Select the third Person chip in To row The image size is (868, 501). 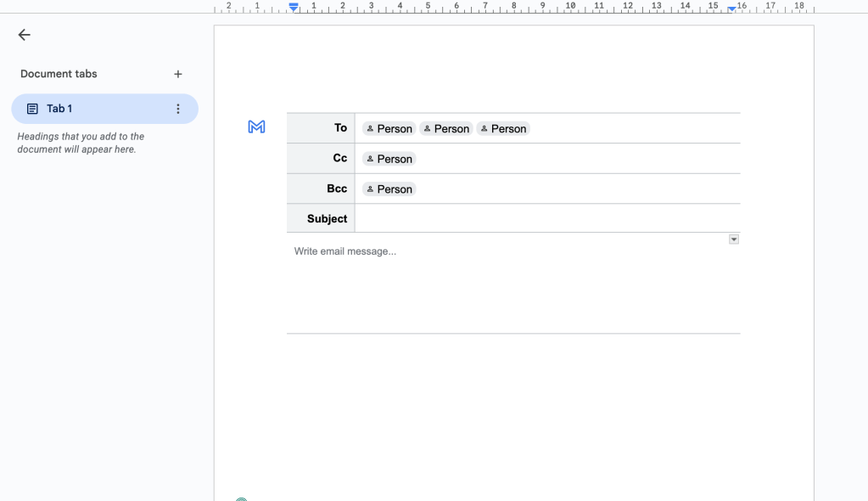pyautogui.click(x=502, y=129)
